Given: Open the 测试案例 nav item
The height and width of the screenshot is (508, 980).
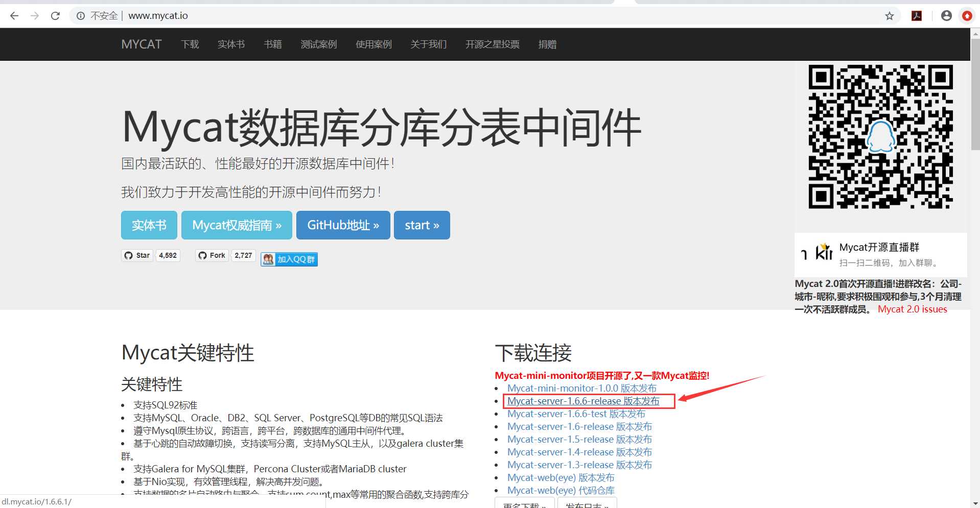Looking at the screenshot, I should pos(319,44).
